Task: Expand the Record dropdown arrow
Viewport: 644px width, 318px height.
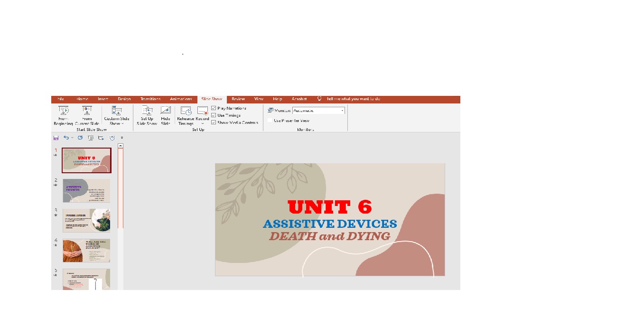Action: [x=203, y=123]
